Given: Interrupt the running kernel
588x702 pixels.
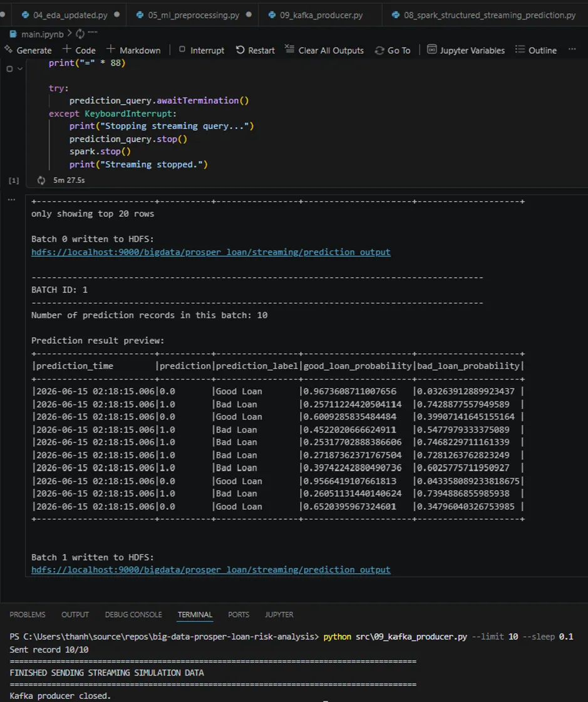Looking at the screenshot, I should pos(202,50).
